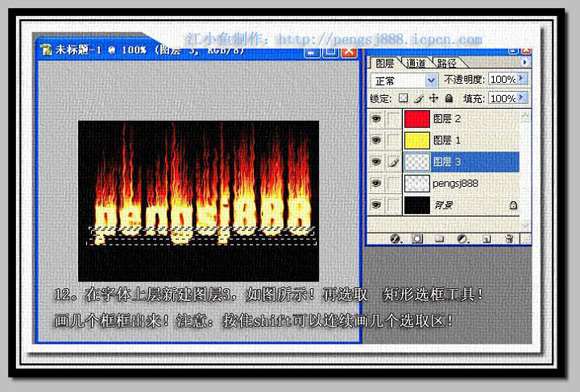This screenshot has height=392, width=580.
Task: Toggle visibility of the 背景 layer
Action: pyautogui.click(x=376, y=205)
